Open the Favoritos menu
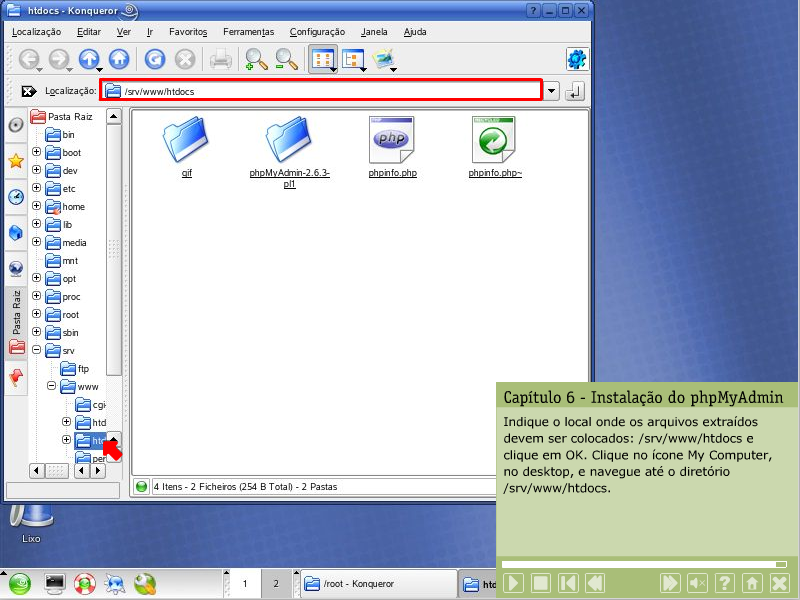Screen dimensions: 800x600 [188, 32]
